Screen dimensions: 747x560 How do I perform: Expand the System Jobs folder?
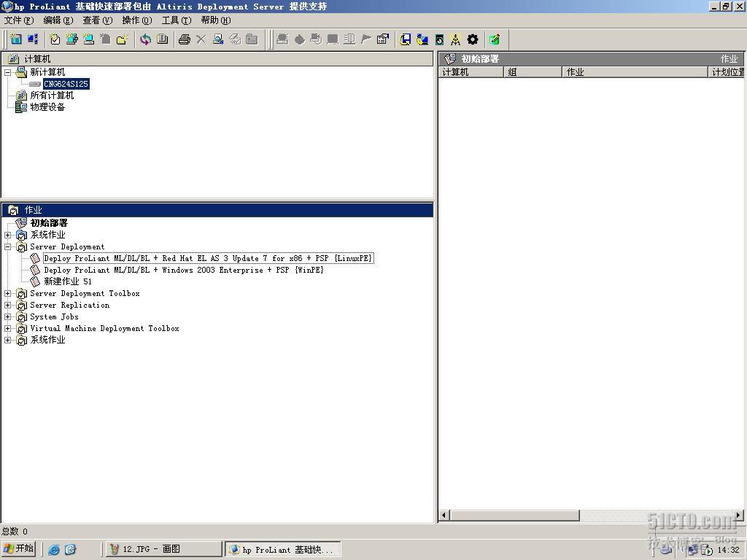7,316
